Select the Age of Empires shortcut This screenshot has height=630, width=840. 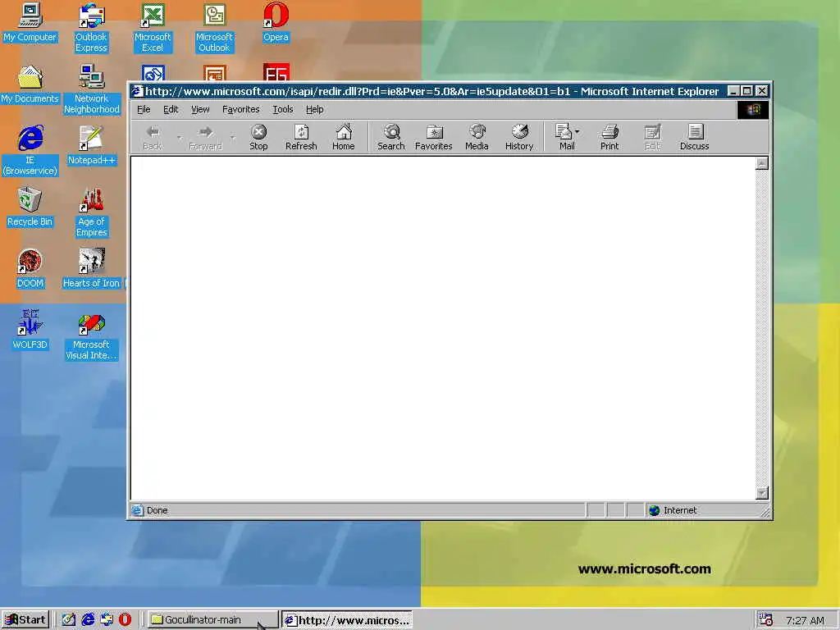pyautogui.click(x=92, y=212)
